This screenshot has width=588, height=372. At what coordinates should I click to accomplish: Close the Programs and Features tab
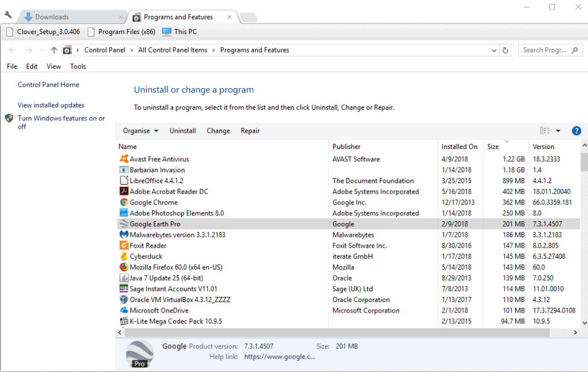(229, 17)
